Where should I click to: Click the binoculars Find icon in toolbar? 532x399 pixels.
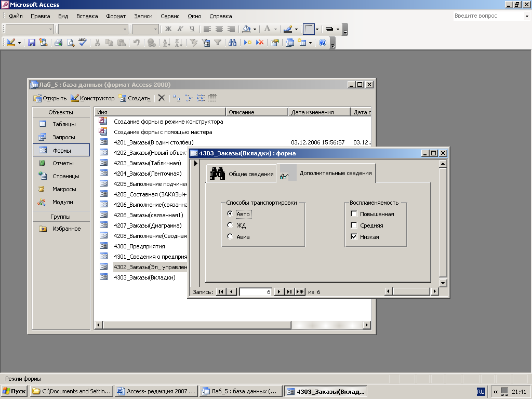232,43
